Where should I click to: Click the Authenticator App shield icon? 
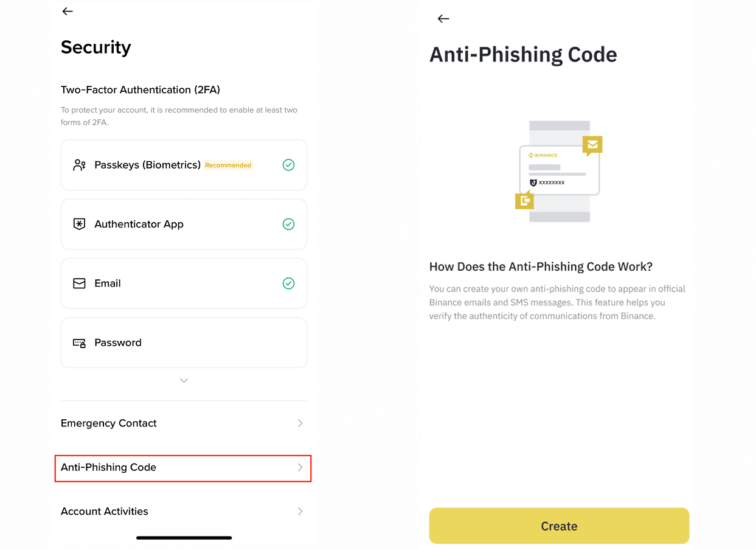pyautogui.click(x=79, y=224)
